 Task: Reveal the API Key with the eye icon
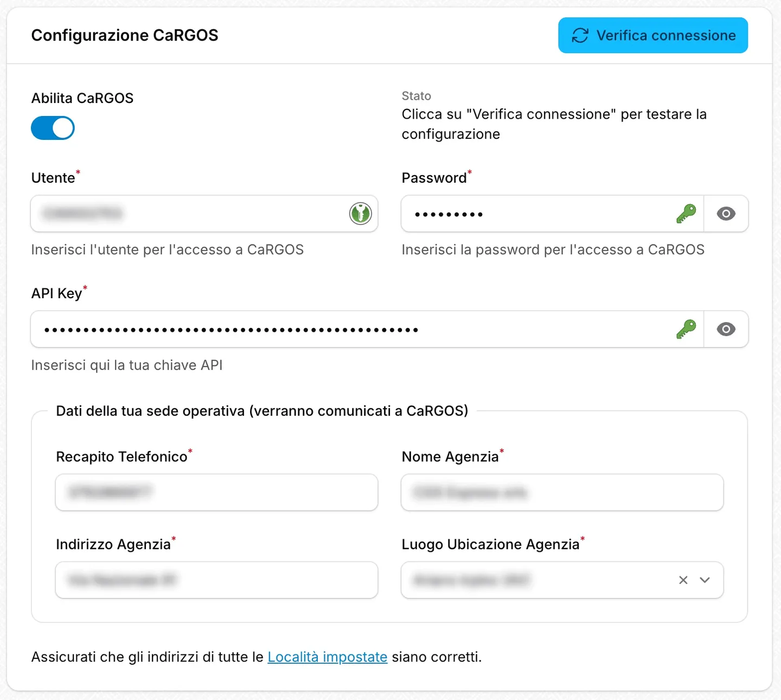(726, 329)
